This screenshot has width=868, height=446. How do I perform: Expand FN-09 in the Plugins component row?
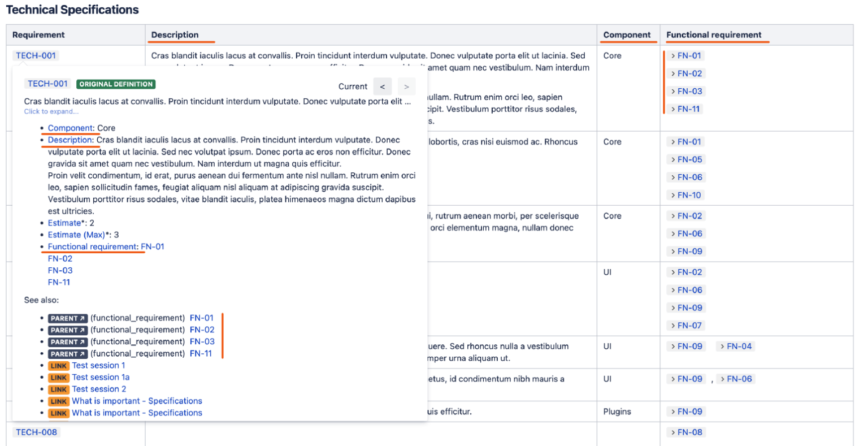685,412
